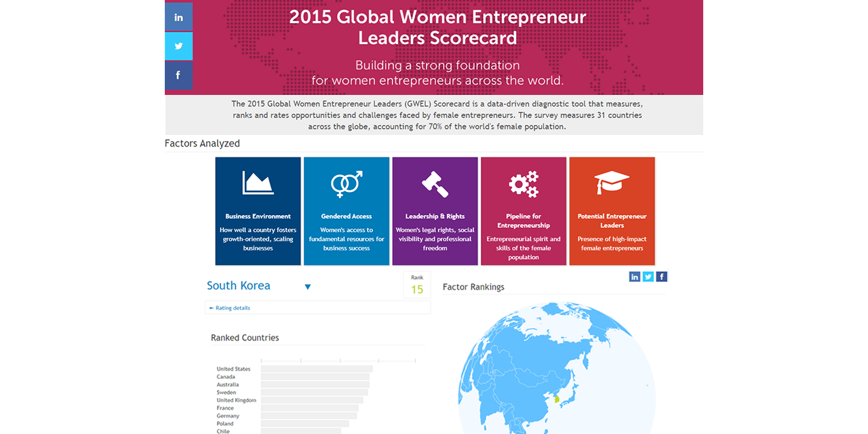868x434 pixels.
Task: Select the United Kingdom ranking bar
Action: click(312, 400)
